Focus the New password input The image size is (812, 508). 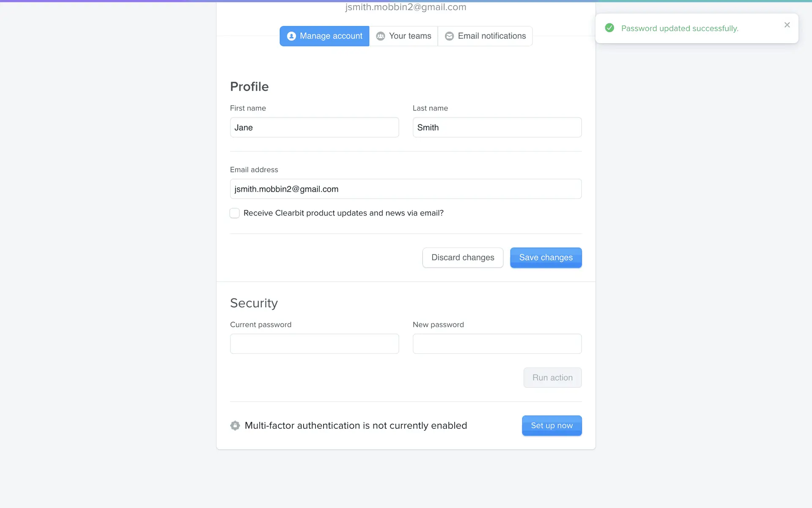(497, 344)
